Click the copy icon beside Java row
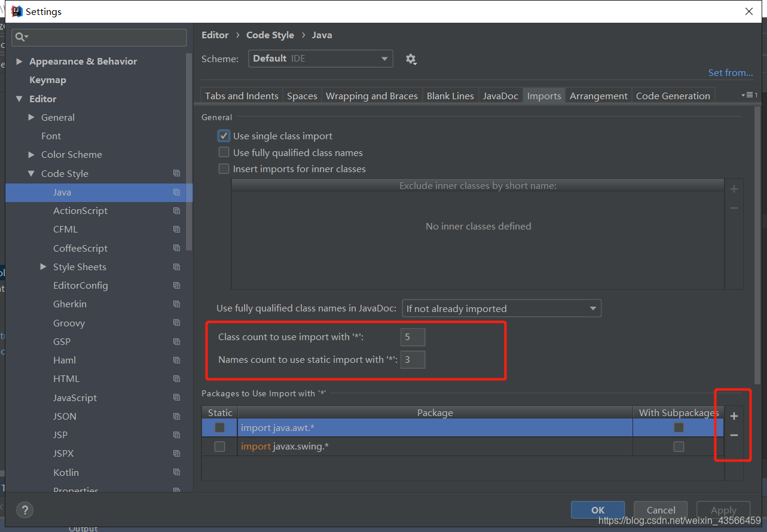Viewport: 767px width, 532px height. [176, 192]
